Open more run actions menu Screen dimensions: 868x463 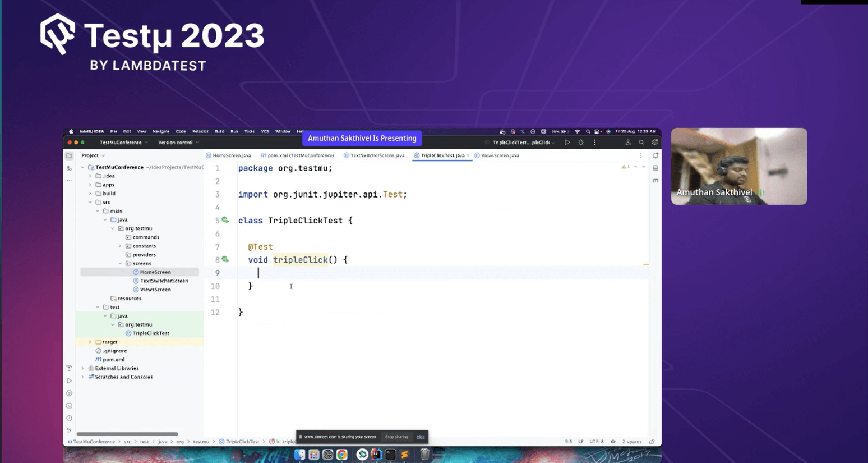594,143
